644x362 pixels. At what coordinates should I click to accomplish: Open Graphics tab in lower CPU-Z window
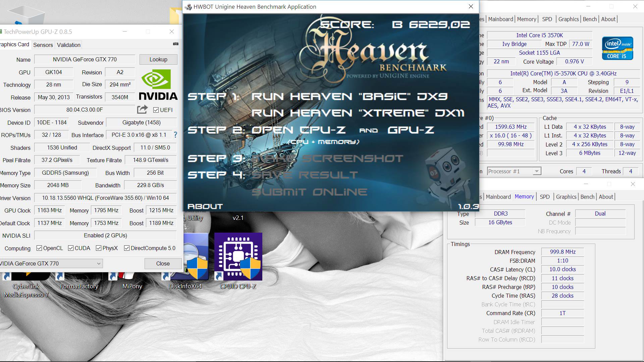click(566, 197)
